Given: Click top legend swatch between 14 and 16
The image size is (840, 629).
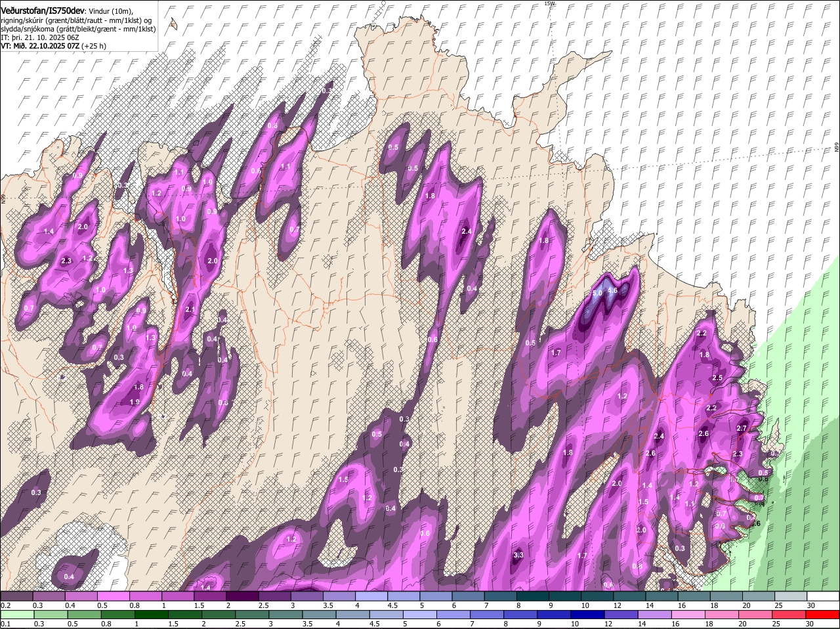Looking at the screenshot, I should pyautogui.click(x=662, y=596).
